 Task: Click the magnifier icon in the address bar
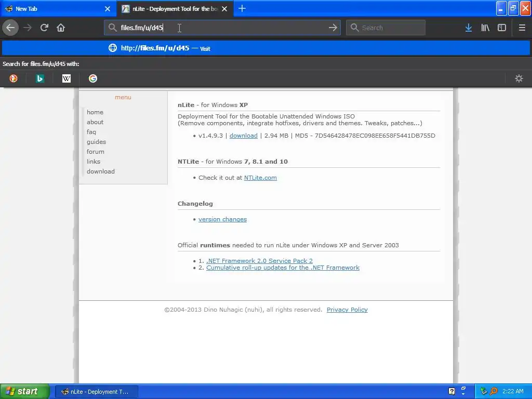(113, 28)
